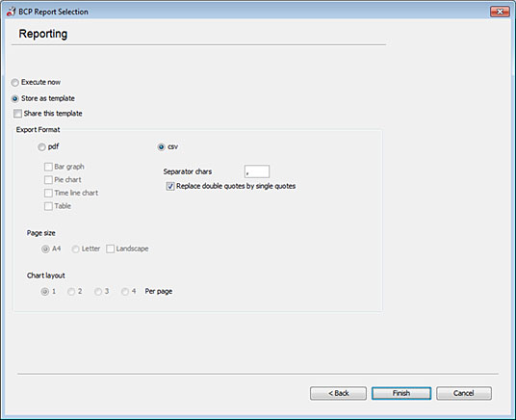Tick the Pie chart checkbox
This screenshot has height=420, width=516.
click(x=48, y=180)
